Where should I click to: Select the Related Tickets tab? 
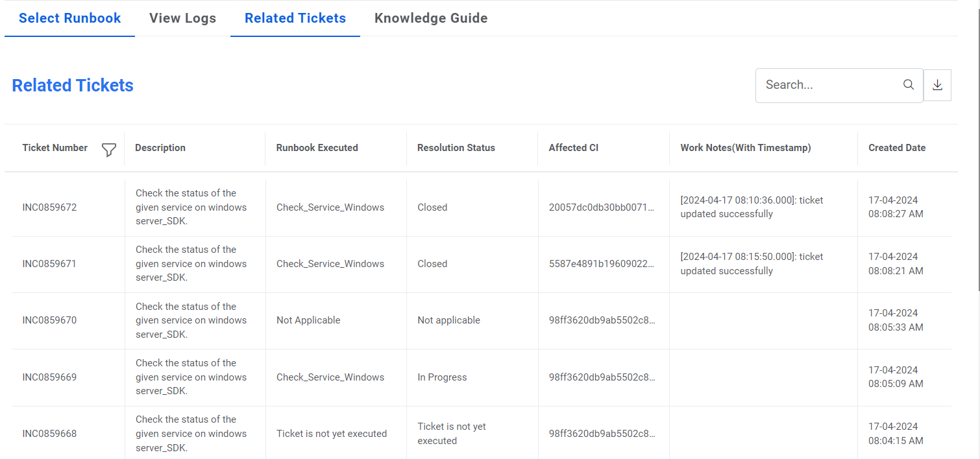(295, 18)
